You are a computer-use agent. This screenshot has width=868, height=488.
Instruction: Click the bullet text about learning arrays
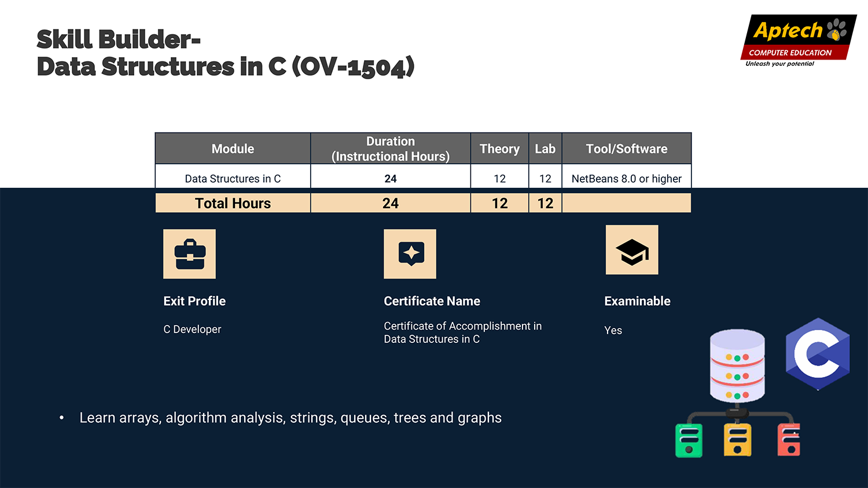click(x=290, y=417)
